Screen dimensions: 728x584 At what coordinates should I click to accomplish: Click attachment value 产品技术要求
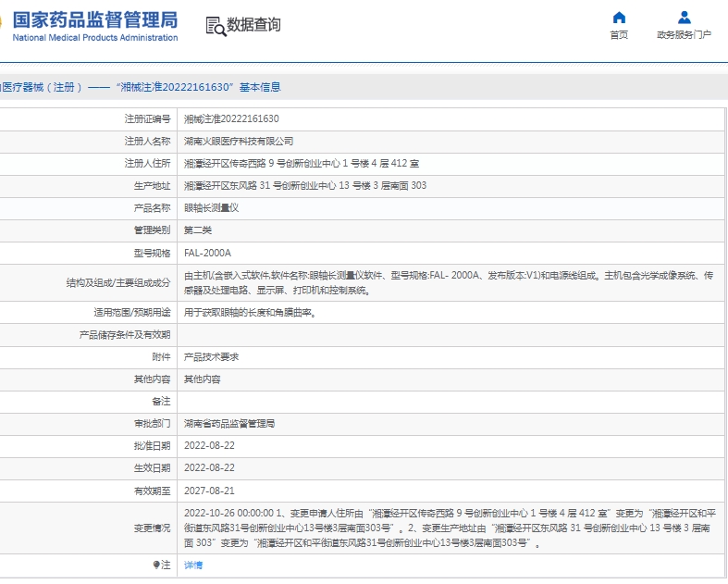(x=211, y=357)
